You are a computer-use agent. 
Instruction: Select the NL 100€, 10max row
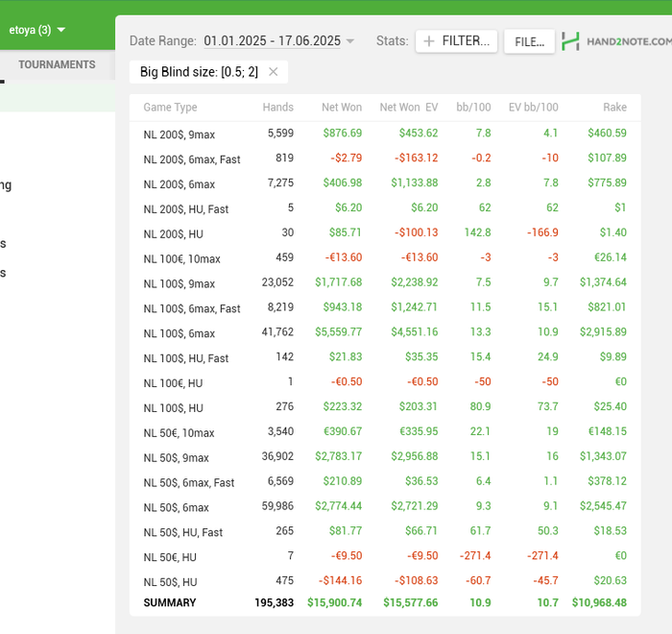click(x=181, y=258)
